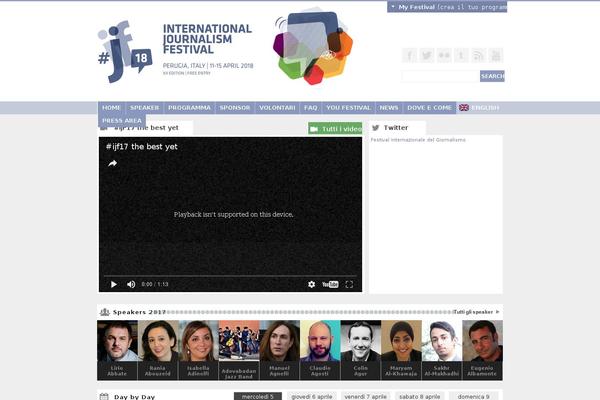Enter fullscreen mode on the video

click(349, 284)
